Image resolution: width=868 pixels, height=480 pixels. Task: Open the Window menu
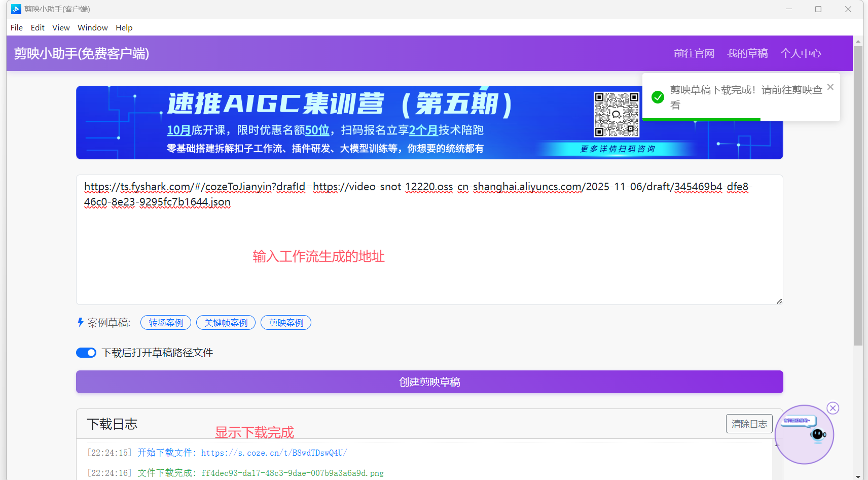(x=93, y=28)
